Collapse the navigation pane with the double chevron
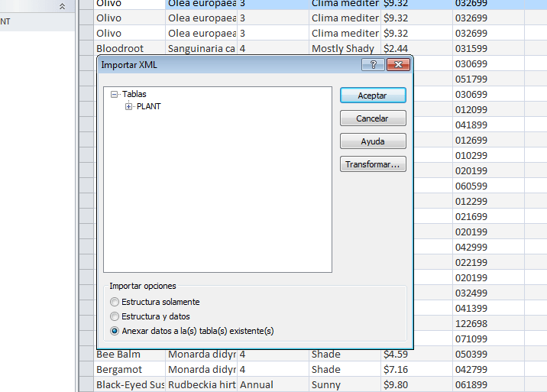Image resolution: width=547 pixels, height=392 pixels. (x=63, y=6)
